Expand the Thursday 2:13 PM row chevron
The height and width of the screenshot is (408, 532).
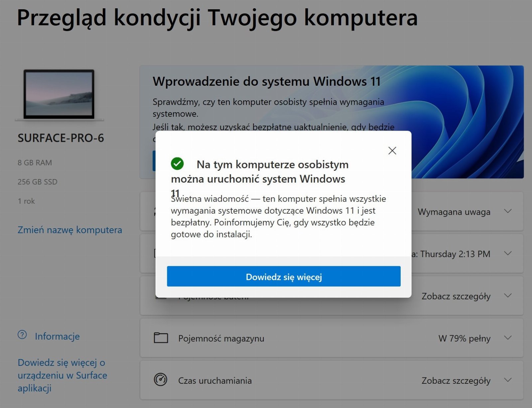click(x=508, y=254)
